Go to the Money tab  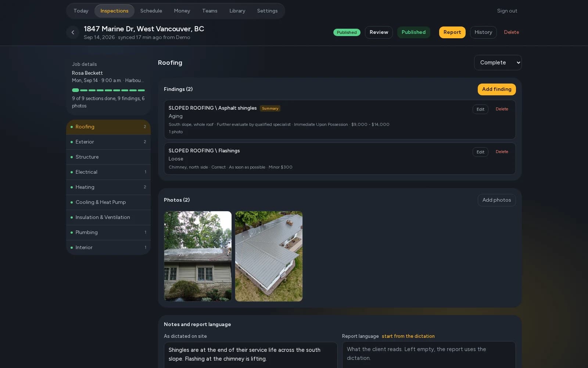click(x=182, y=11)
